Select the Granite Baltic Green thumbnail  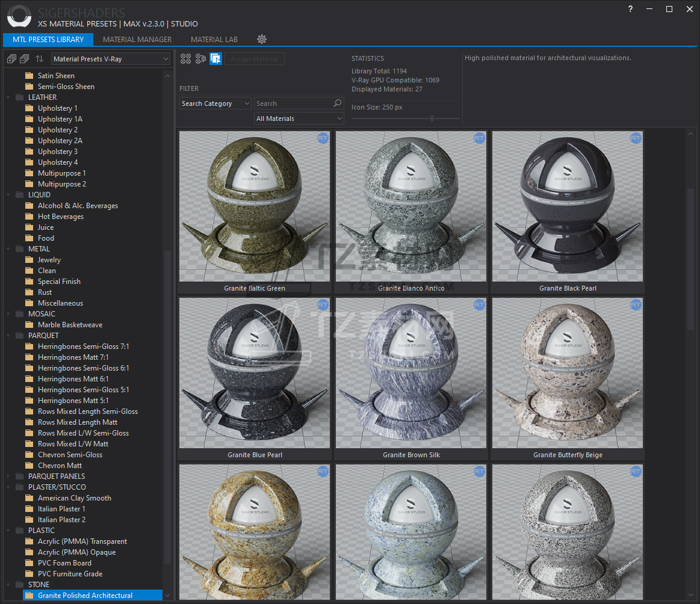255,206
